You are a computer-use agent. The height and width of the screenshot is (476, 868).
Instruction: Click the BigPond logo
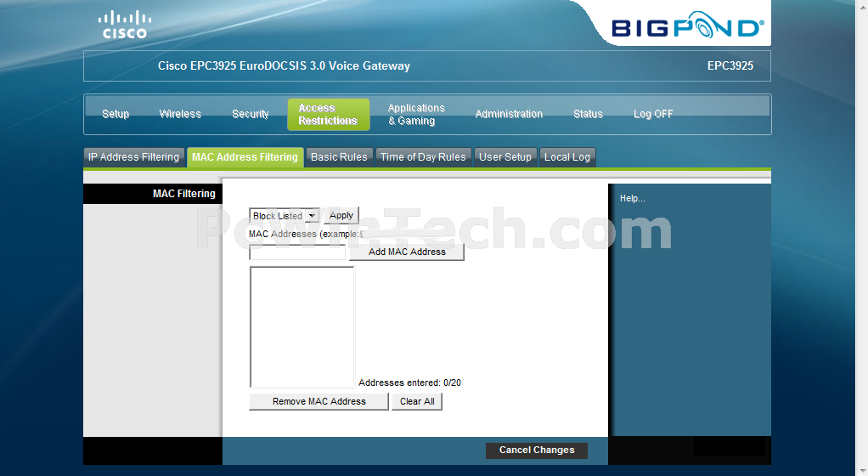[x=688, y=25]
